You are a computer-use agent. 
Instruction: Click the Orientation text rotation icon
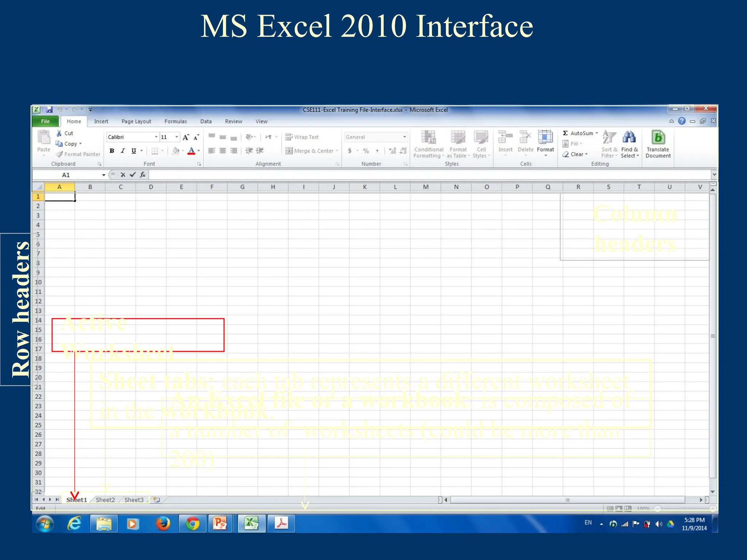click(x=249, y=137)
